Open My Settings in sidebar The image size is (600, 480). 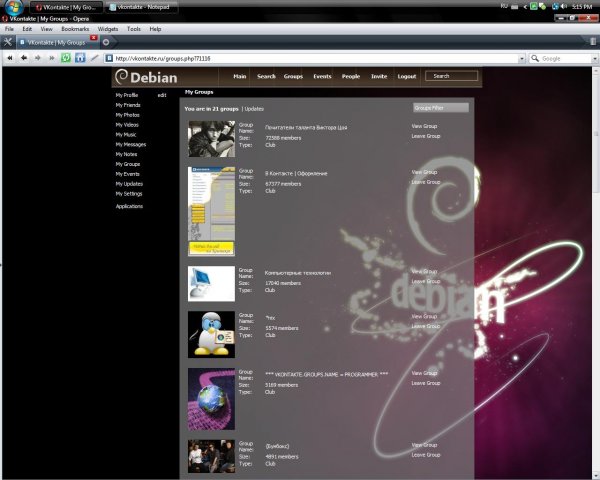coord(129,194)
